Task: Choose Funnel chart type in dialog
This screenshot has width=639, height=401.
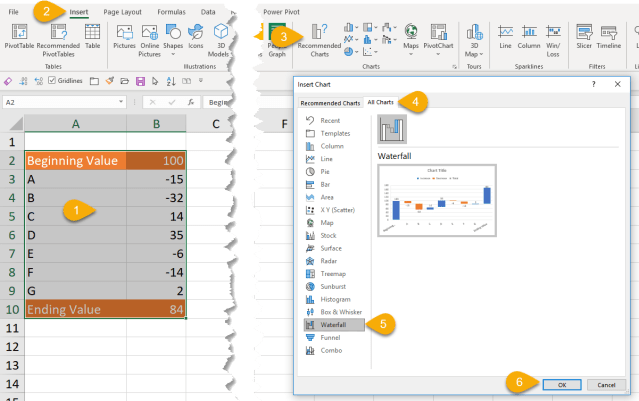Action: tap(330, 337)
